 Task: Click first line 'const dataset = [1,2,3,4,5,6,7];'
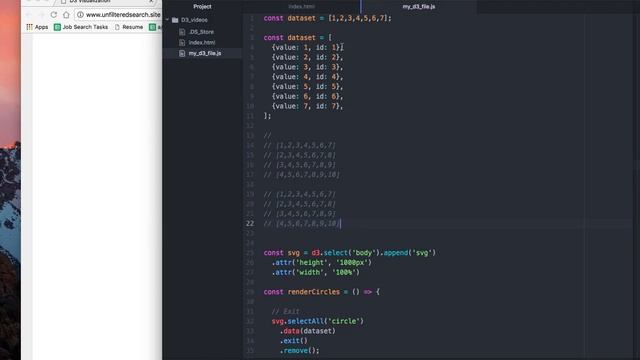pyautogui.click(x=327, y=18)
